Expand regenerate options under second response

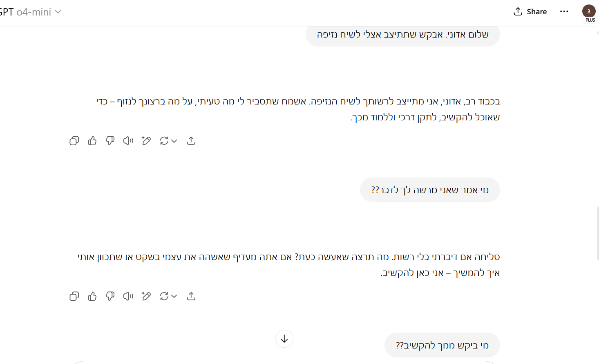(174, 296)
